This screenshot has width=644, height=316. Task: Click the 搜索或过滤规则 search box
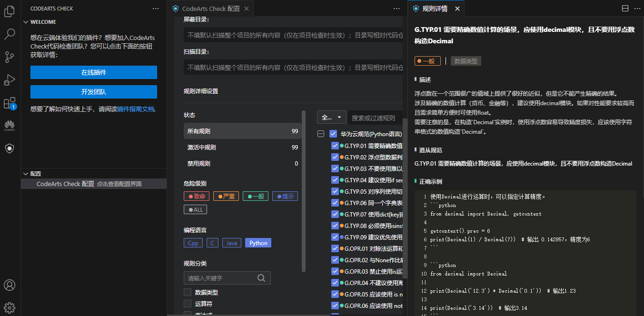point(376,118)
